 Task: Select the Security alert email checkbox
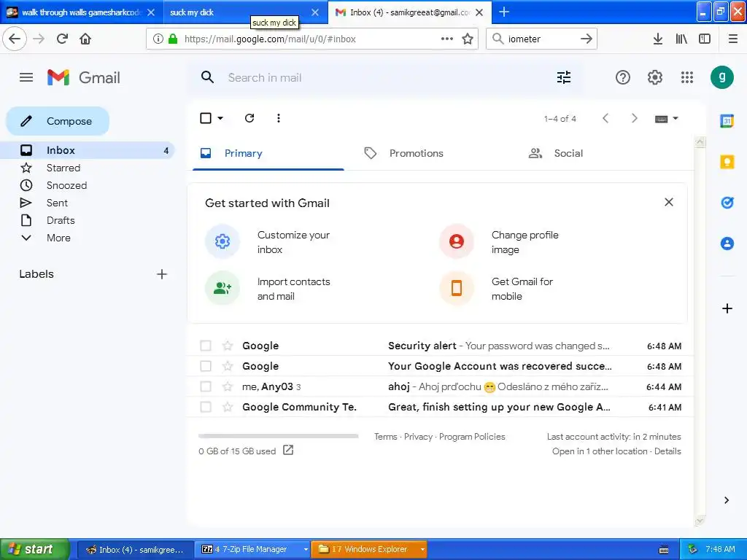tap(206, 346)
